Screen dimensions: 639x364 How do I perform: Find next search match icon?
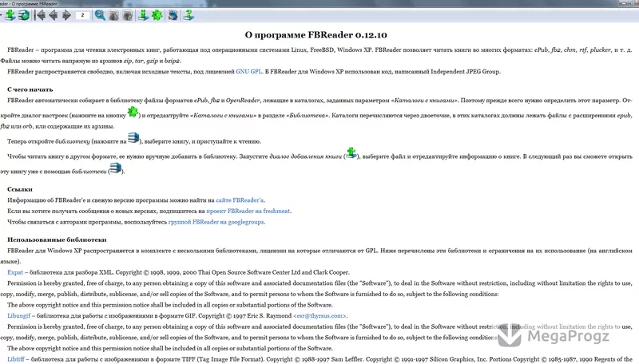(128, 15)
